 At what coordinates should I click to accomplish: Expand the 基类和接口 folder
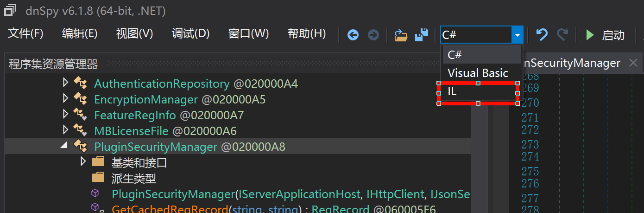(x=83, y=161)
